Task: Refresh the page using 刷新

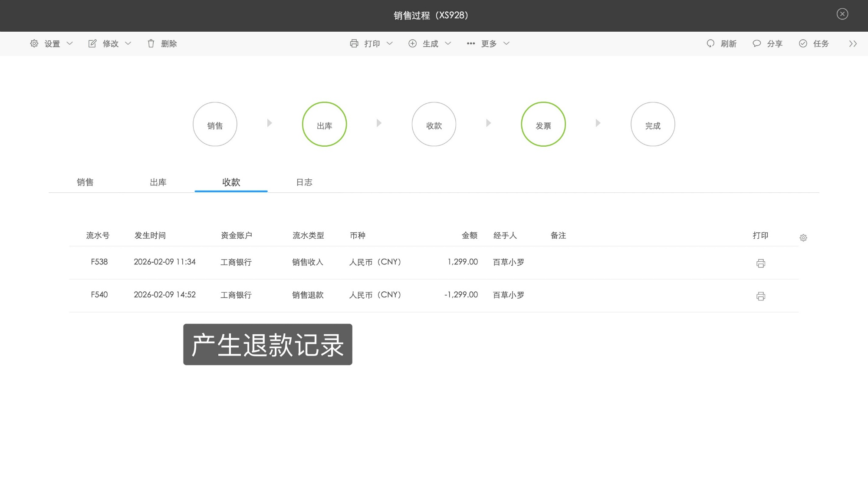Action: 722,43
